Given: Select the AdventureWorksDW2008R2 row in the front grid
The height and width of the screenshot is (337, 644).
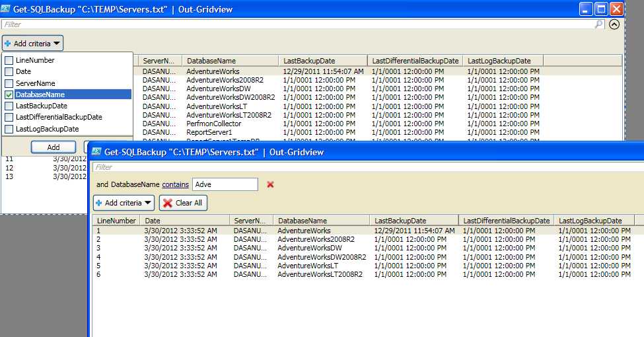Looking at the screenshot, I should (321, 257).
